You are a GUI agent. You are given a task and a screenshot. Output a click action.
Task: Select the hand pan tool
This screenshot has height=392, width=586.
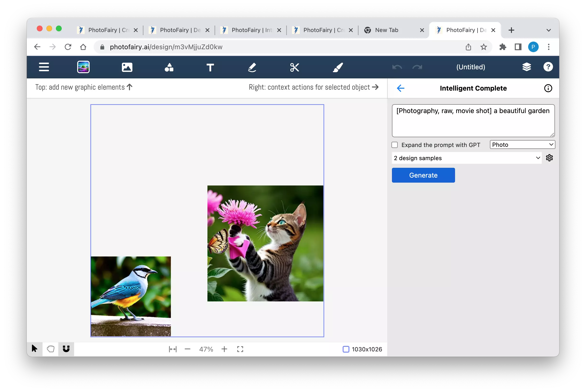tap(50, 349)
